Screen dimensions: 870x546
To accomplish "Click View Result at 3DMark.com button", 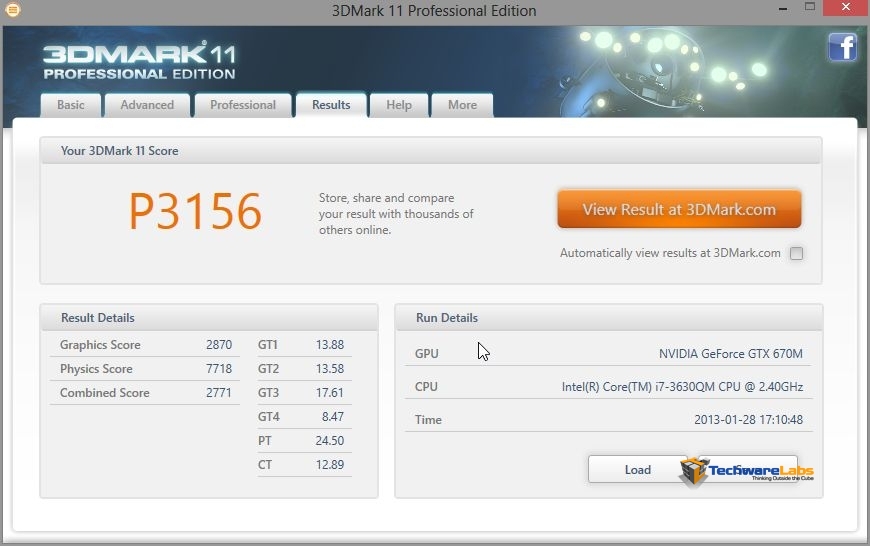I will pos(679,209).
